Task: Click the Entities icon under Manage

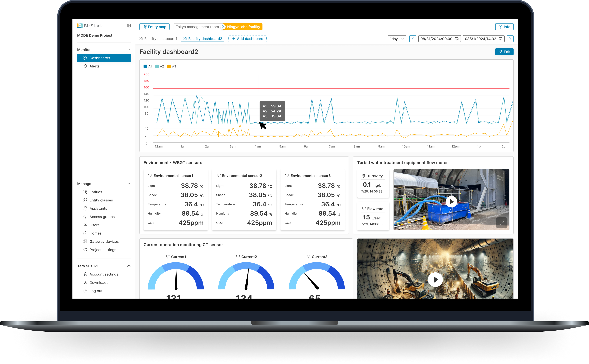Action: click(85, 192)
